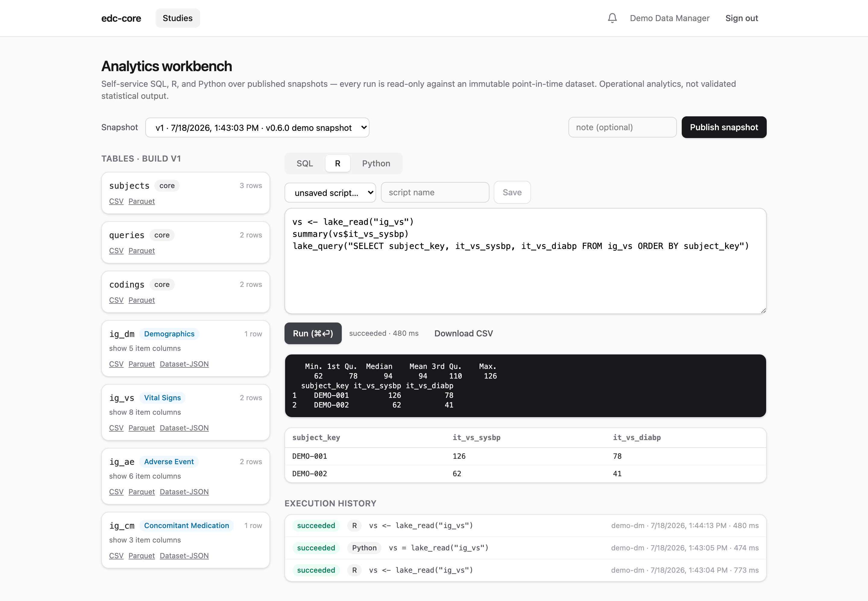Download ig_vs as Dataset-JSON

184,428
